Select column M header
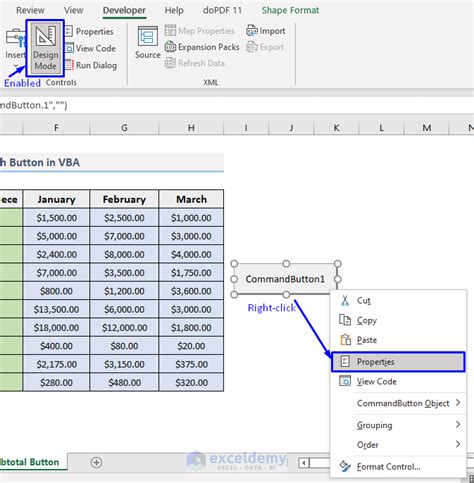 (x=426, y=127)
